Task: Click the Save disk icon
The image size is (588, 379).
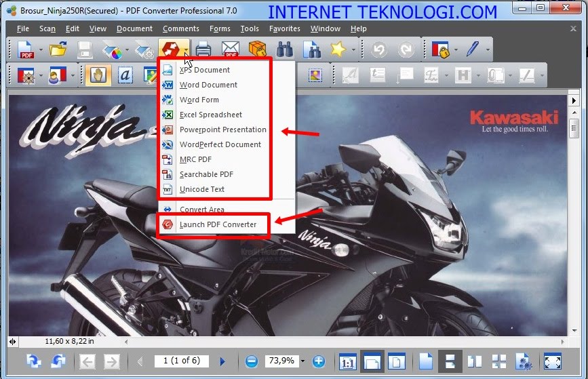Action: tap(85, 49)
